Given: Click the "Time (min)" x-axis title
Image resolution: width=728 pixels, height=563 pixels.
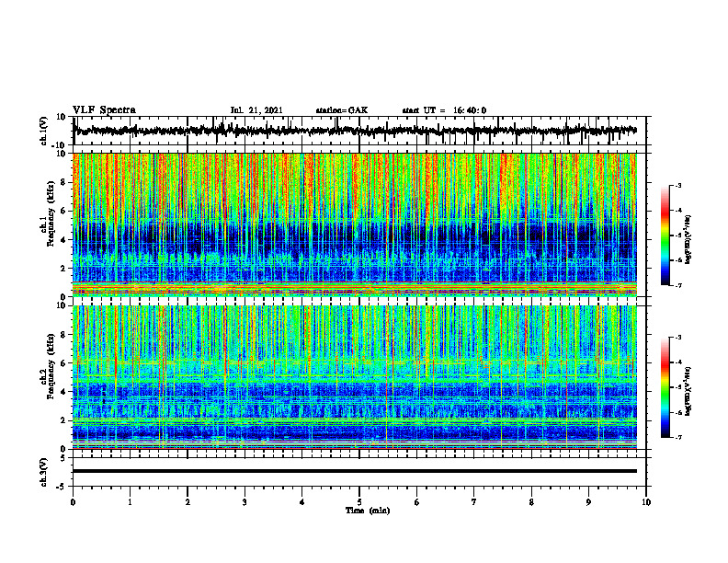Looking at the screenshot, I should (368, 511).
